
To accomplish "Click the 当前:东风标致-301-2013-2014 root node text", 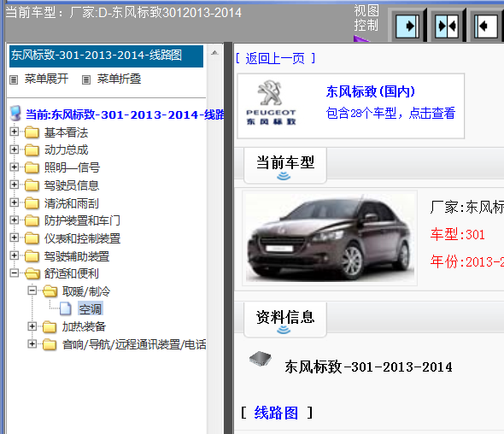I will (125, 114).
